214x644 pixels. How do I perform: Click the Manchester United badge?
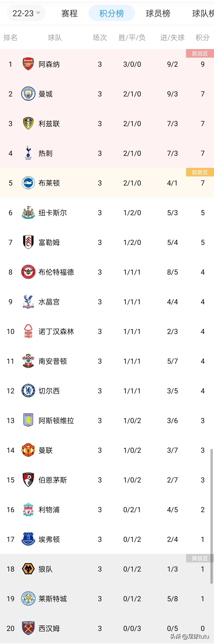pyautogui.click(x=28, y=450)
